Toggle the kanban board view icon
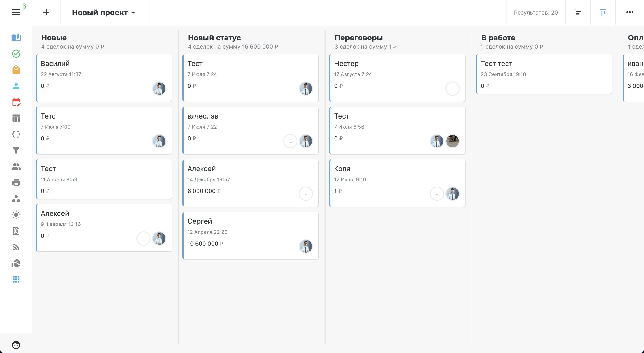Image resolution: width=644 pixels, height=353 pixels. point(603,13)
